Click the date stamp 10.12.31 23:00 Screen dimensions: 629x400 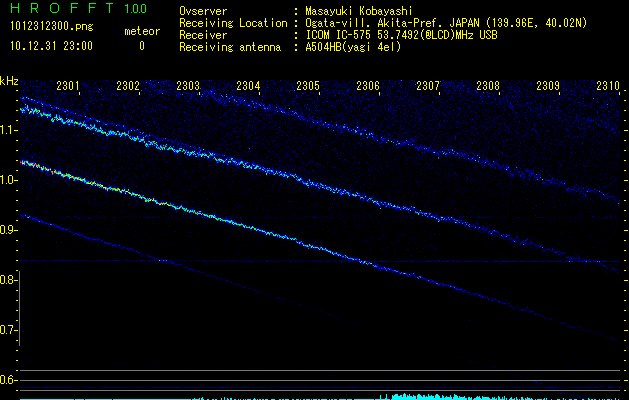pyautogui.click(x=51, y=46)
